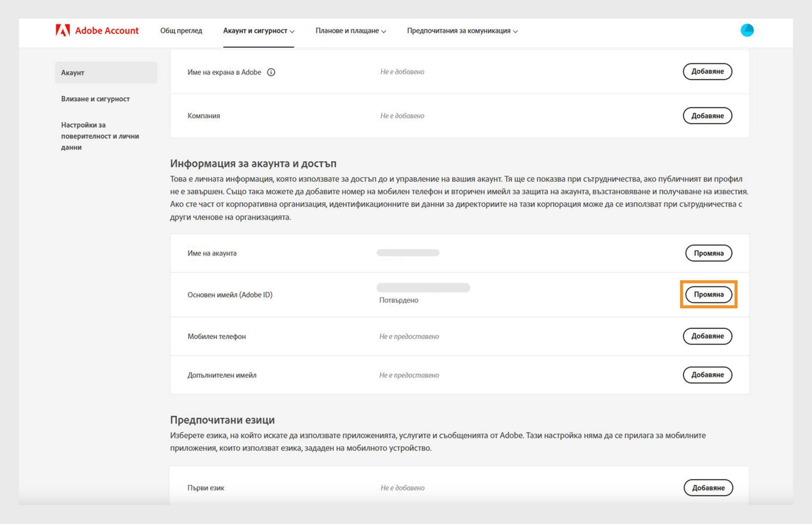Click Добавяне for Компания
The image size is (812, 524).
(x=707, y=116)
